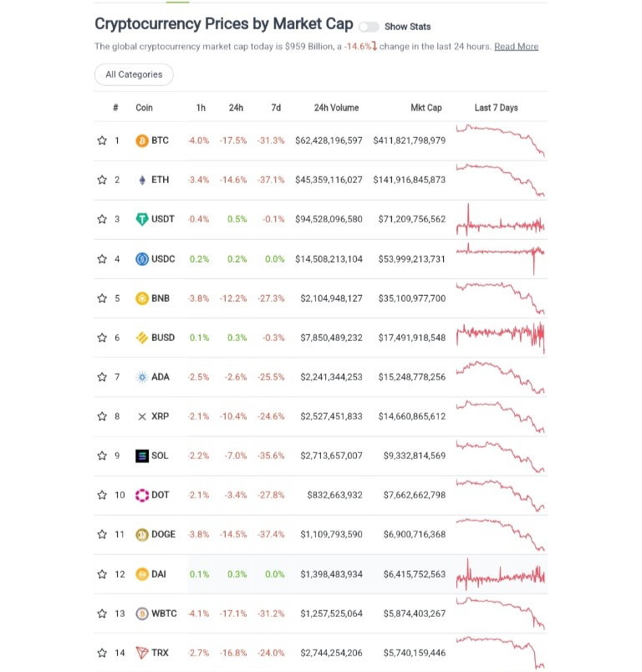The height and width of the screenshot is (672, 642).
Task: Star the ETH row as favorite
Action: [102, 180]
